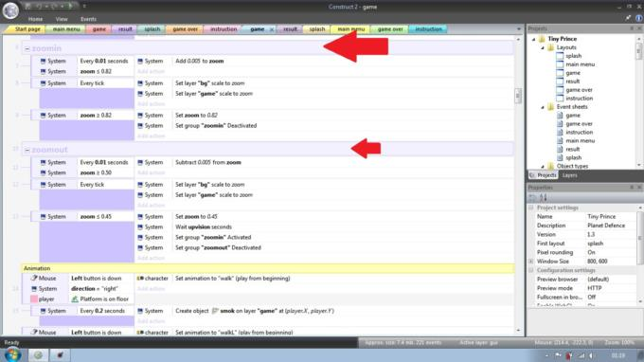
Task: Collapse the Project settings section
Action: pyautogui.click(x=531, y=208)
